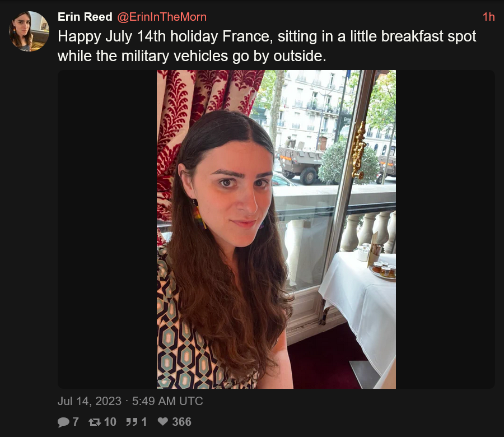The width and height of the screenshot is (504, 437).
Task: Click the reply count 7
Action: pos(76,422)
